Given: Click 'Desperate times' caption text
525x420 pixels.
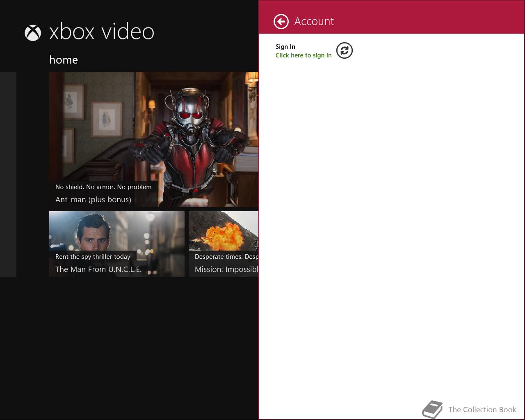Looking at the screenshot, I should (x=226, y=257).
